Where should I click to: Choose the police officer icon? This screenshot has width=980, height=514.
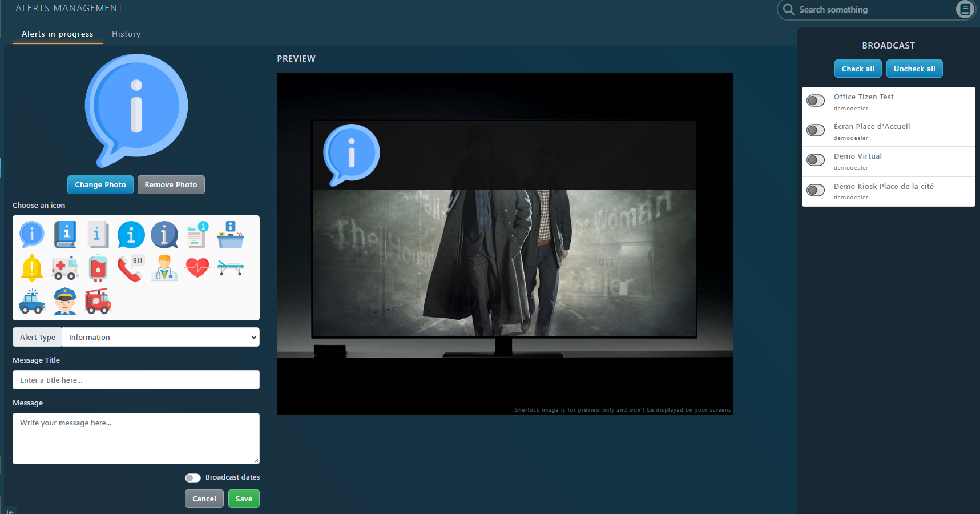pos(65,301)
